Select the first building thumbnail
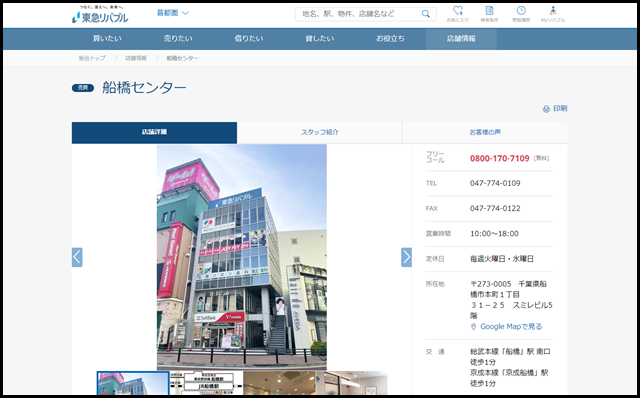Viewport: 640px width, 398px height. 133,383
